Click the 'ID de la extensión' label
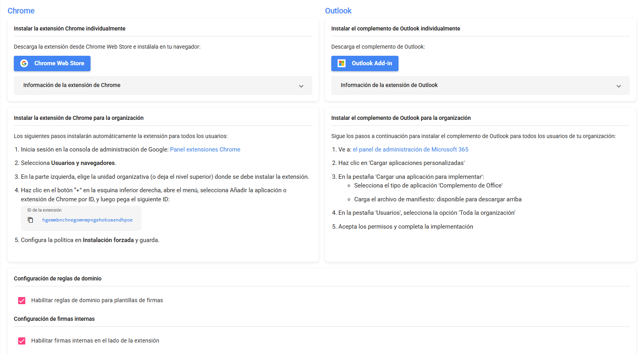644x354 pixels. pos(44,210)
